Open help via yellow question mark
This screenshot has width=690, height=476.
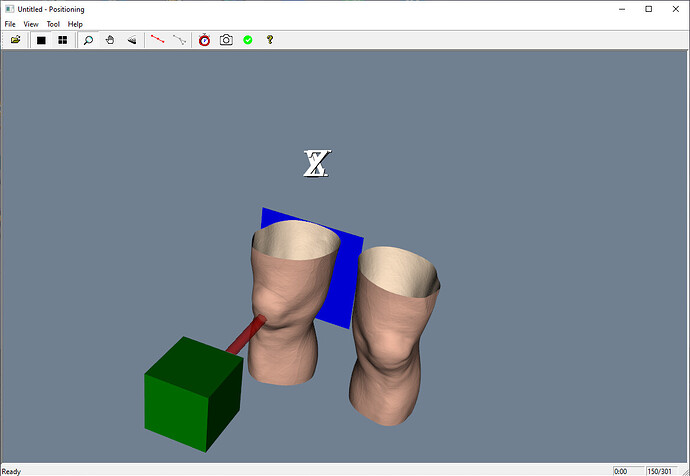[x=269, y=40]
